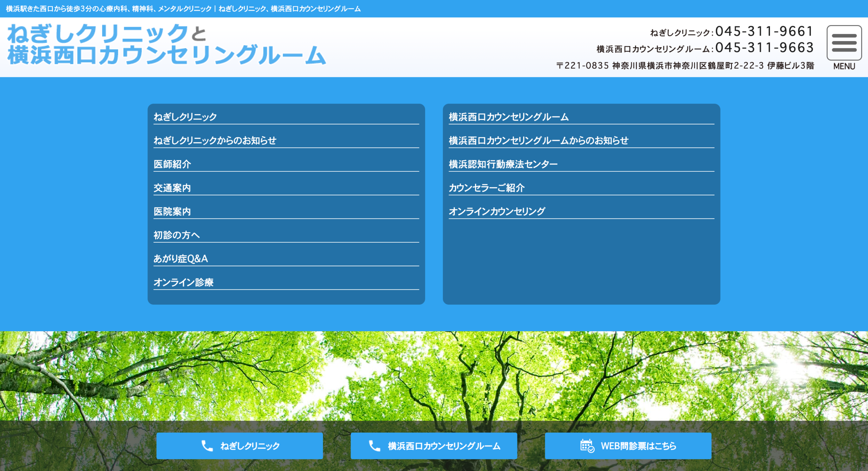
Task: Click clinic phone number 045-311-9661
Action: [764, 31]
